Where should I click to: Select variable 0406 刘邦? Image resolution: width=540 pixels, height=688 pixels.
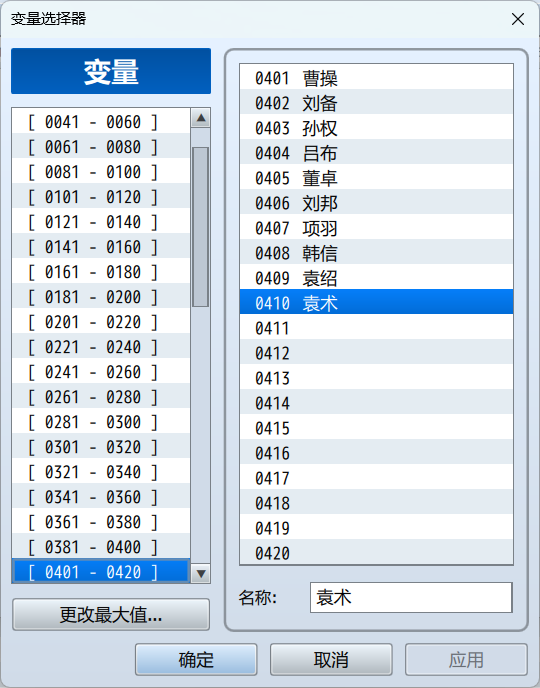point(376,203)
